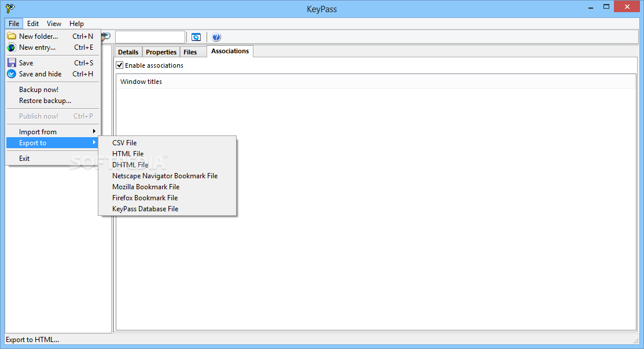Image resolution: width=644 pixels, height=349 pixels.
Task: Close the KeyPass window
Action: (627, 6)
